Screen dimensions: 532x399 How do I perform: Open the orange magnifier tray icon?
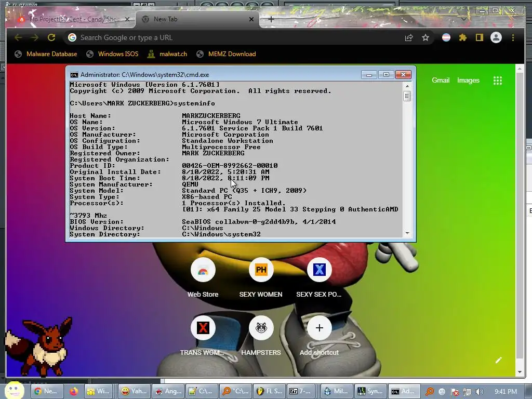pyautogui.click(x=430, y=392)
